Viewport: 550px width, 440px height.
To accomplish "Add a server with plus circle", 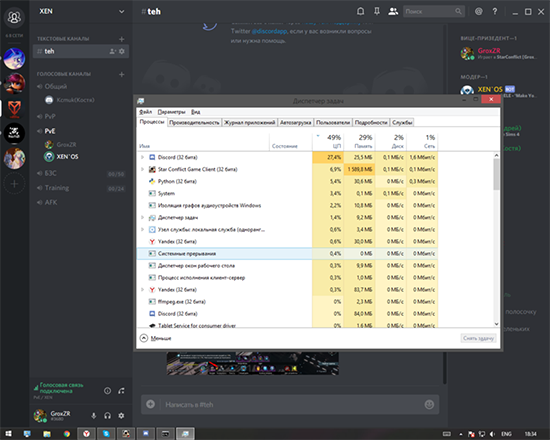I will point(14,184).
